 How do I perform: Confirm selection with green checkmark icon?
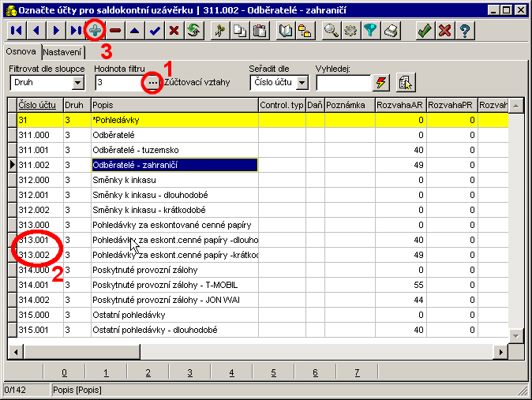tap(425, 30)
